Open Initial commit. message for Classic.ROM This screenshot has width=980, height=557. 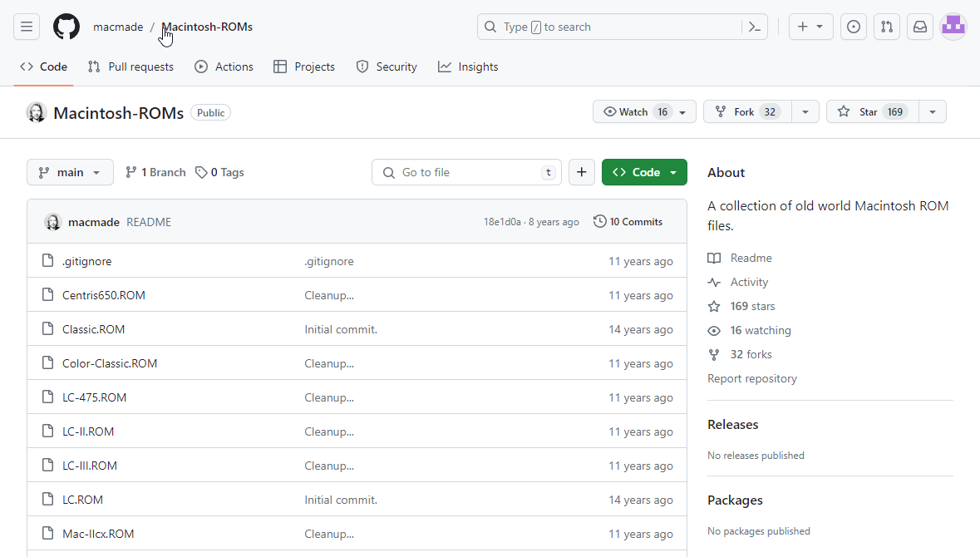pyautogui.click(x=341, y=329)
